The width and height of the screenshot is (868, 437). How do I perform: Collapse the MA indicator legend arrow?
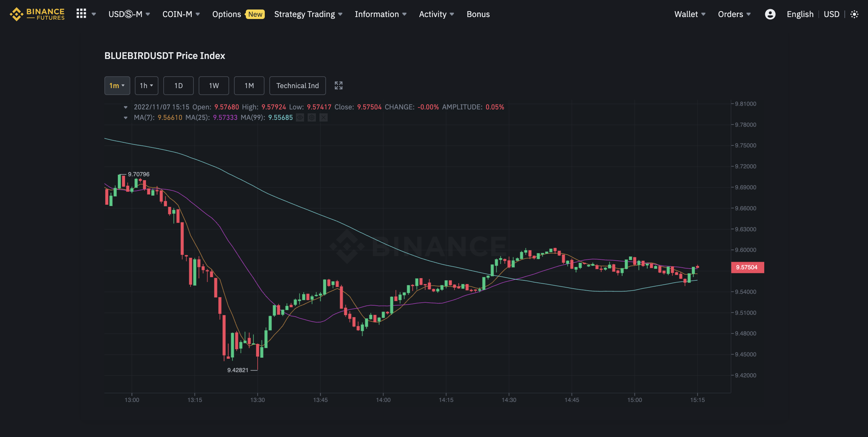126,118
